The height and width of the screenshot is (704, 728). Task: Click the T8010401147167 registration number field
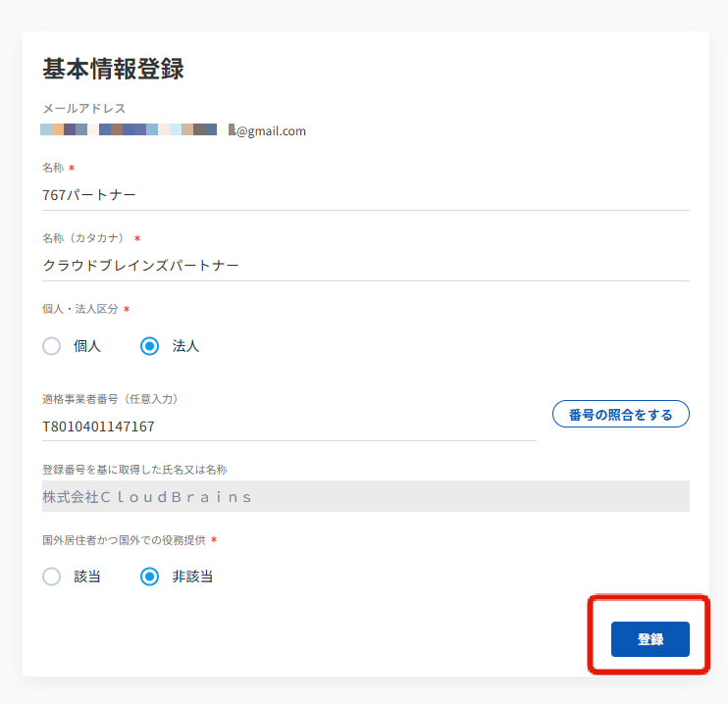pos(288,427)
